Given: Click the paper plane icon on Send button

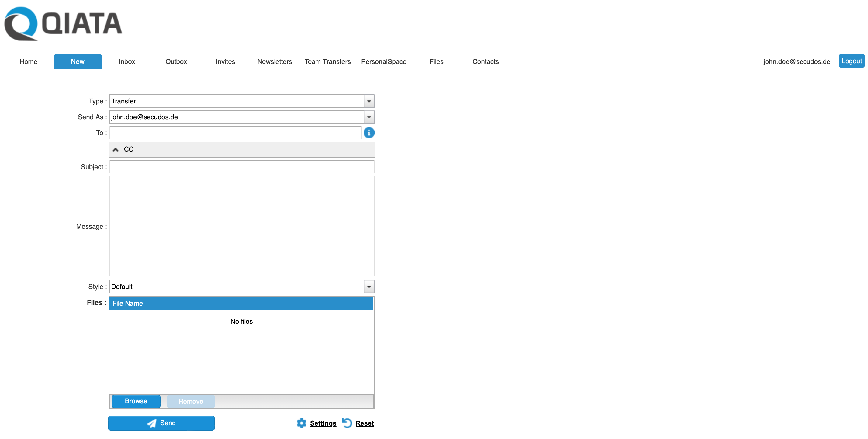Looking at the screenshot, I should click(152, 423).
